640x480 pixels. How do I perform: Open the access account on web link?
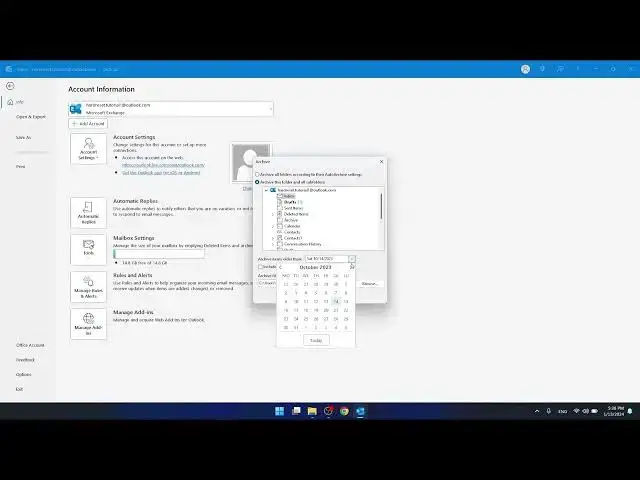(163, 165)
